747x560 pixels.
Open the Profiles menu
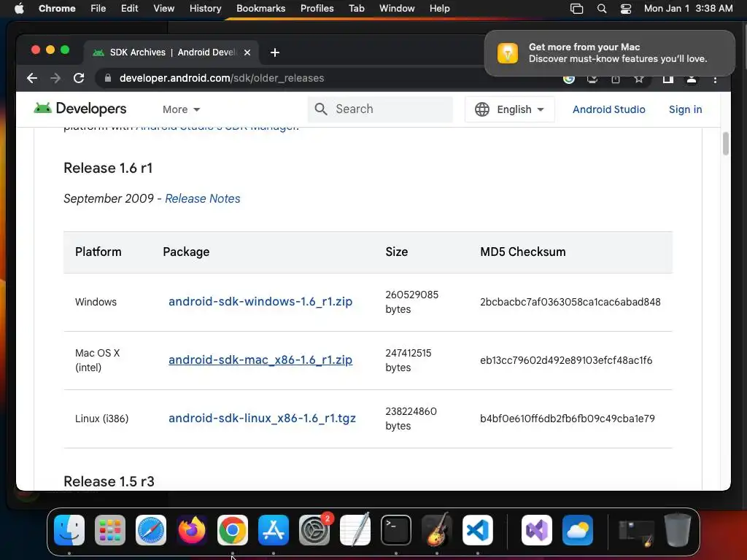317,9
